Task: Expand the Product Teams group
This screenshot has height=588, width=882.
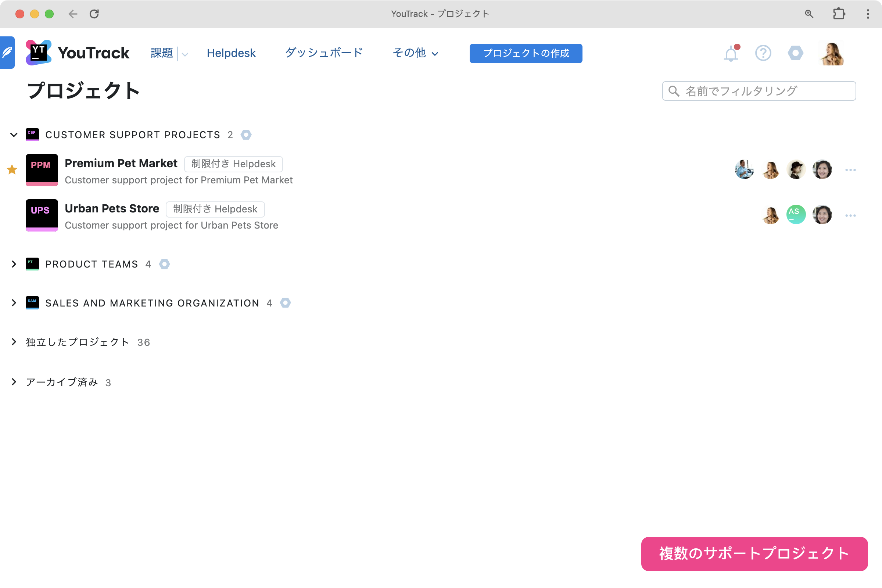Action: [x=14, y=264]
